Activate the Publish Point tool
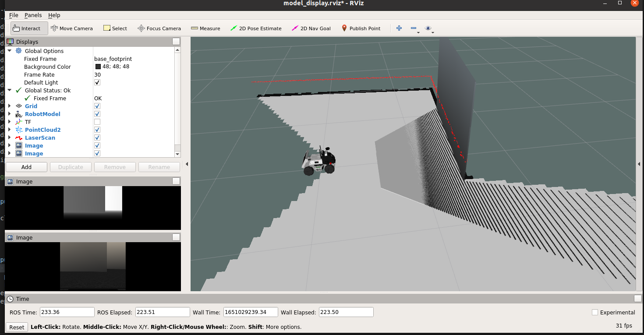The height and width of the screenshot is (335, 644). pyautogui.click(x=361, y=28)
